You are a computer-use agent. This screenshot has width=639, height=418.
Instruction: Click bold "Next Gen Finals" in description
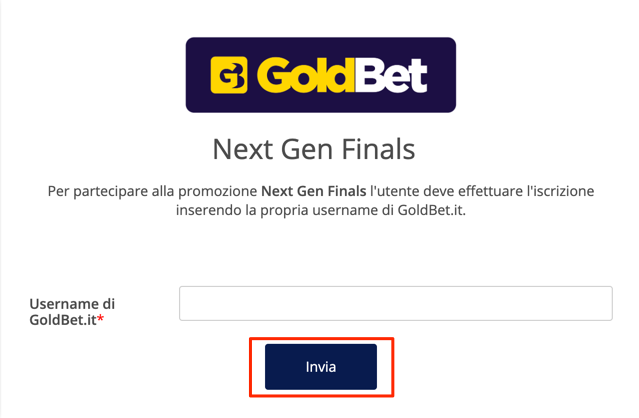313,191
